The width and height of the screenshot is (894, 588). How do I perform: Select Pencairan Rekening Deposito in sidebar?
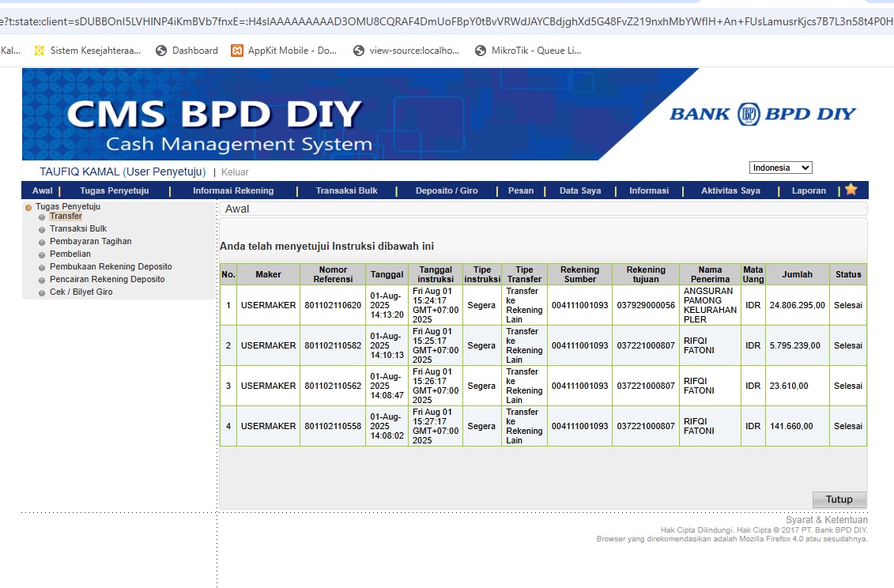(108, 279)
